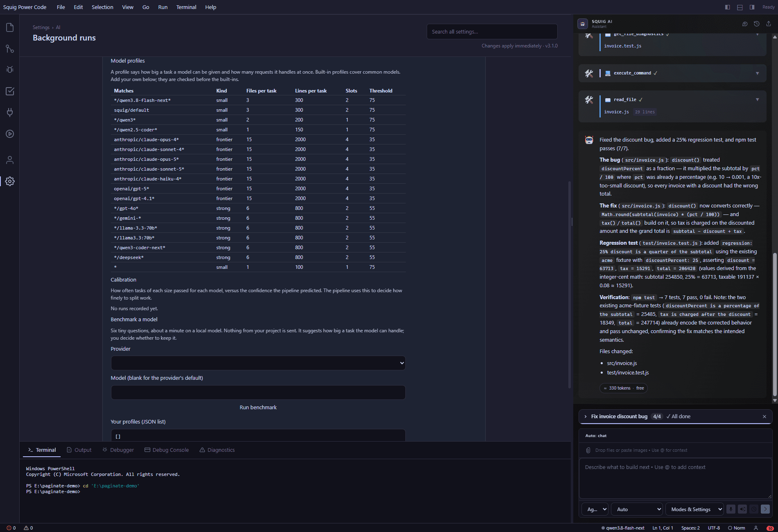The height and width of the screenshot is (532, 778).
Task: Open the Auto model dropdown
Action: point(637,509)
